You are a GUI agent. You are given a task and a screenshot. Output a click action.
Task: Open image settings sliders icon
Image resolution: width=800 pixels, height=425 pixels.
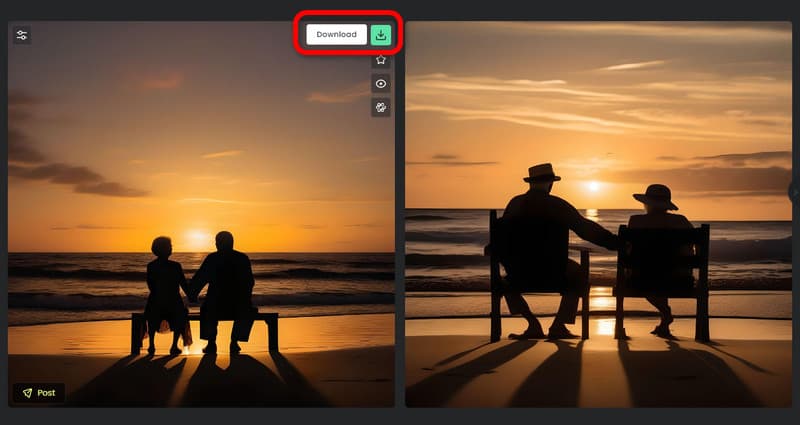point(22,35)
